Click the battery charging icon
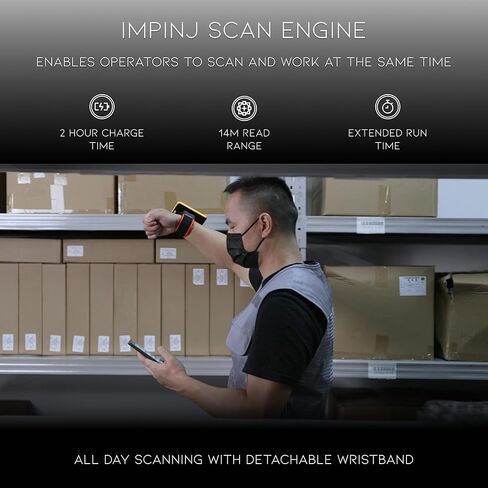Viewport: 488px width, 488px height. (102, 107)
